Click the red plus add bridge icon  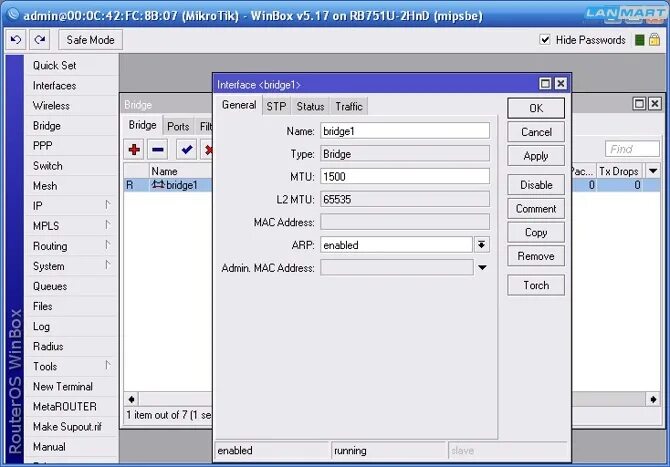point(134,150)
